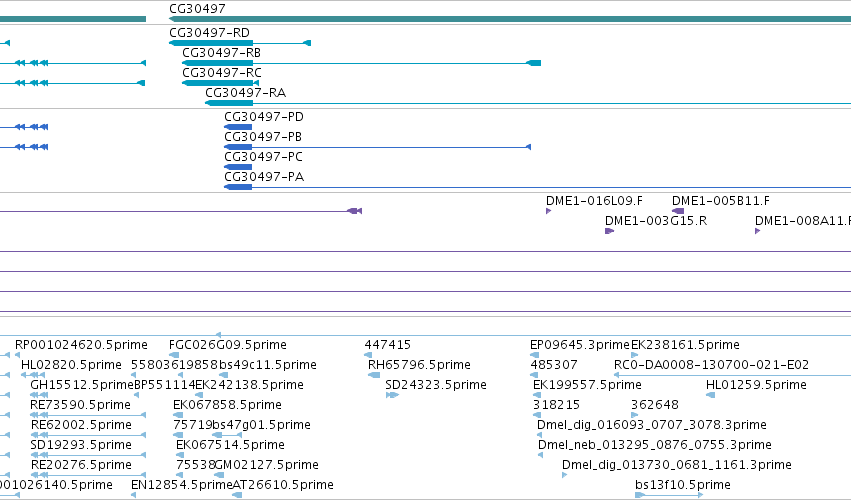Select feature labeled 447415
The height and width of the screenshot is (500, 851).
click(388, 345)
